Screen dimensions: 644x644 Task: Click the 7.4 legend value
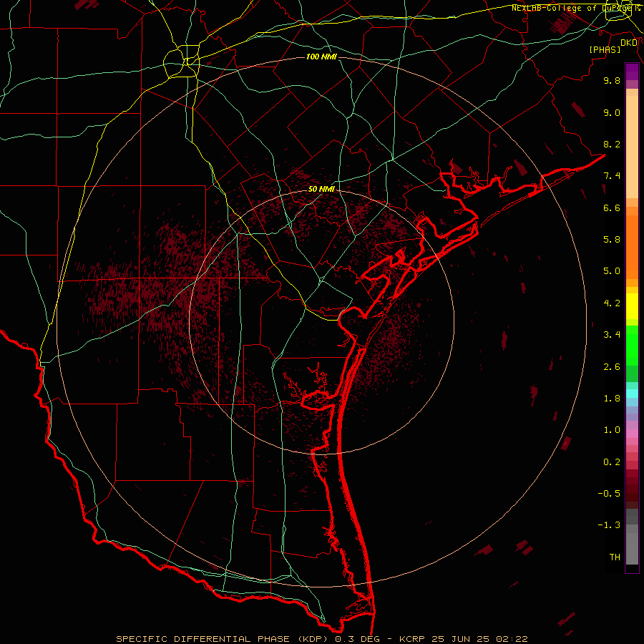(x=612, y=176)
